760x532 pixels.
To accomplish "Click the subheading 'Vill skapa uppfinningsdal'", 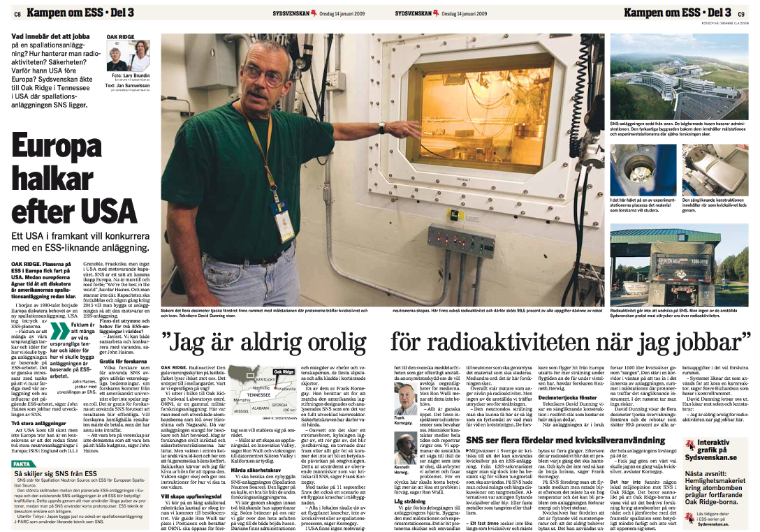I will pyautogui.click(x=191, y=497).
